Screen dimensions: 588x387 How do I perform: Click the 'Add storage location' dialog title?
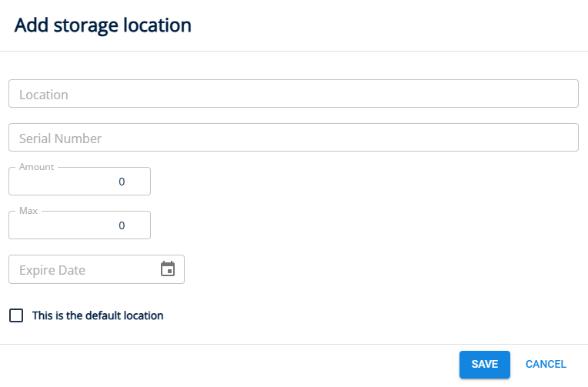(103, 25)
